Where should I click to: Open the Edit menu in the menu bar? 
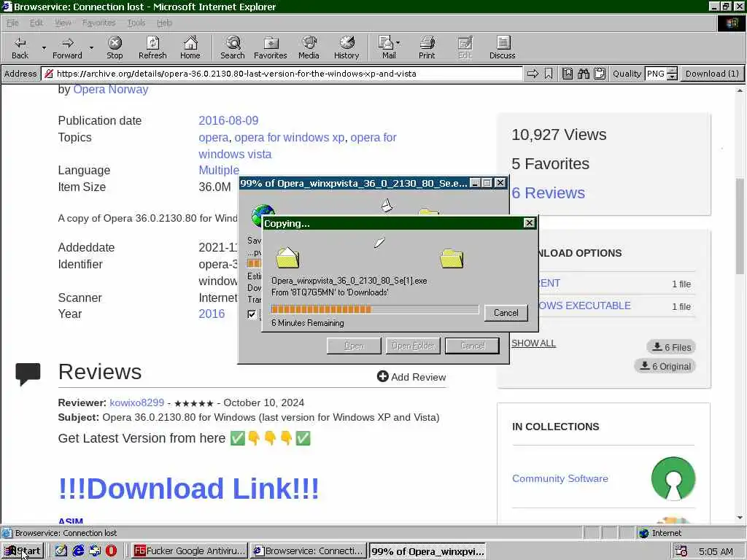click(36, 23)
